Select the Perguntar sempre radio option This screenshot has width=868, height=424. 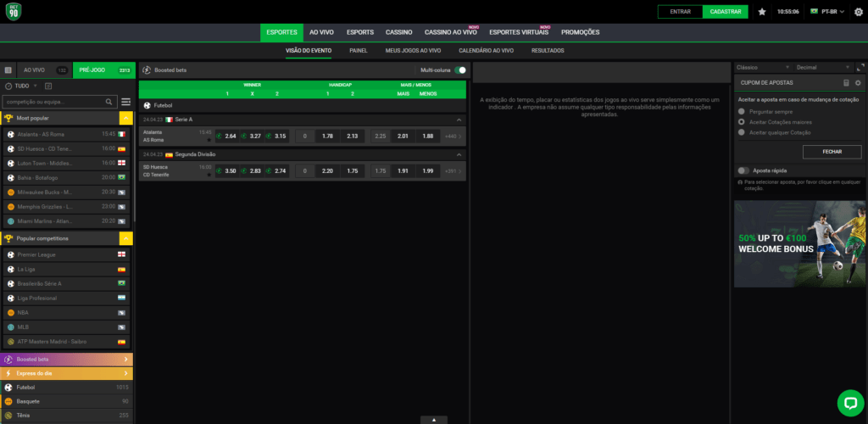[x=743, y=111]
